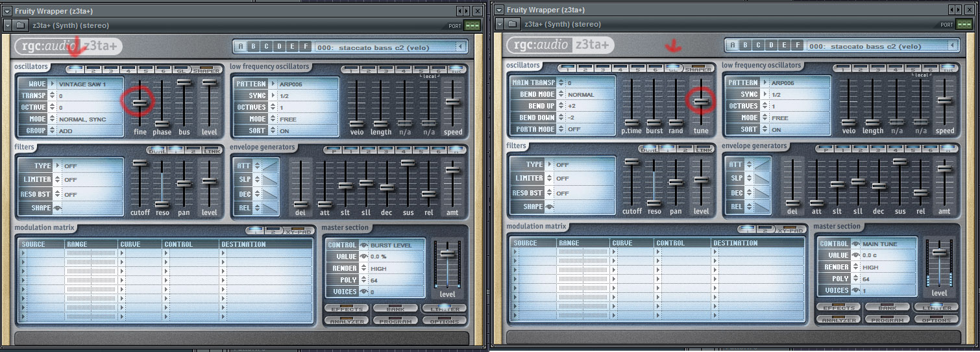Toggle the filter SHAPE eye in the right window
980x352 pixels.
point(550,207)
